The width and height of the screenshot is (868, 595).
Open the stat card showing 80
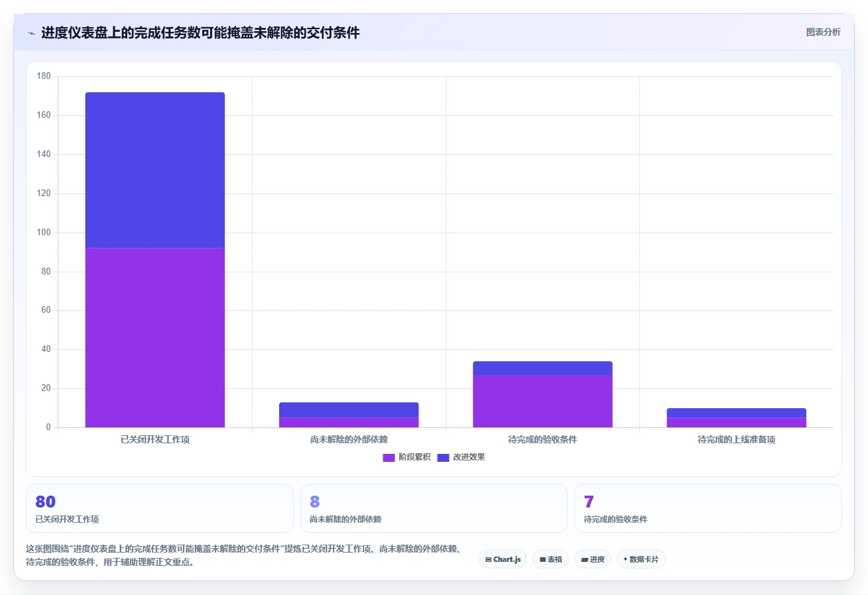coord(159,508)
